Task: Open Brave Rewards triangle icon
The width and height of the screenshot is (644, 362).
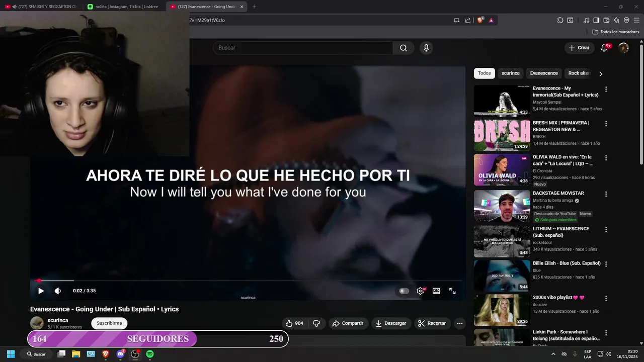Action: click(491, 20)
